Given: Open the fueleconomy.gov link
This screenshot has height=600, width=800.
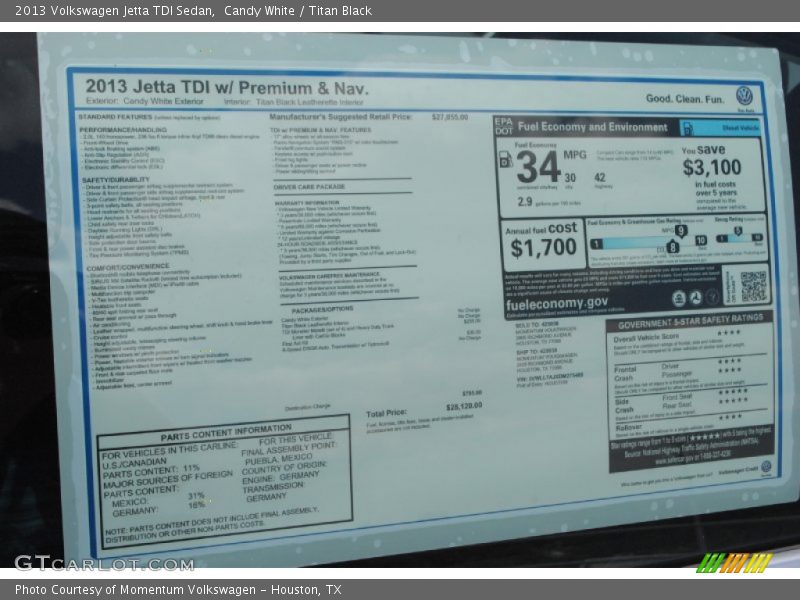Looking at the screenshot, I should [x=557, y=304].
